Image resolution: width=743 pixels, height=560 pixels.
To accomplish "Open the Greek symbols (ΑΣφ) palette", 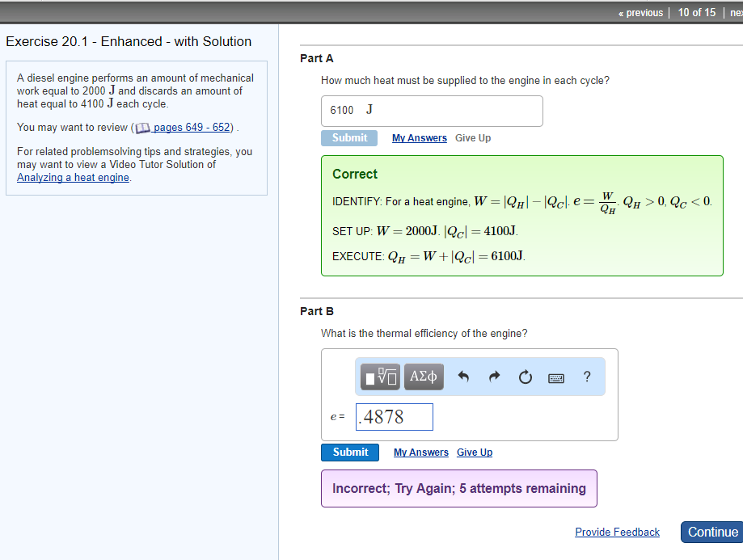I will tap(423, 377).
